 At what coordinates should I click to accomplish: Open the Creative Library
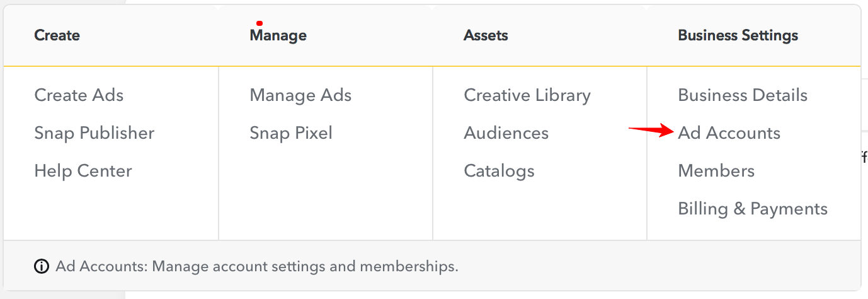[x=527, y=95]
